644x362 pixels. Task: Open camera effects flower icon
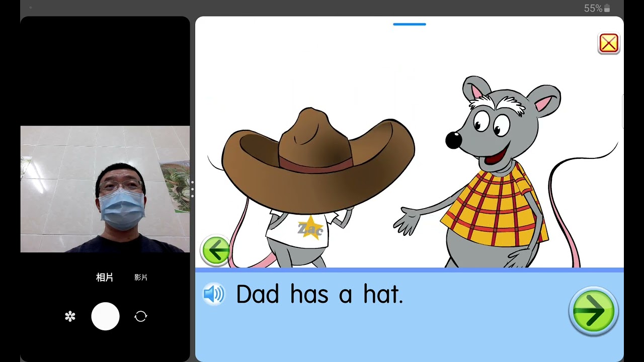[x=70, y=316]
